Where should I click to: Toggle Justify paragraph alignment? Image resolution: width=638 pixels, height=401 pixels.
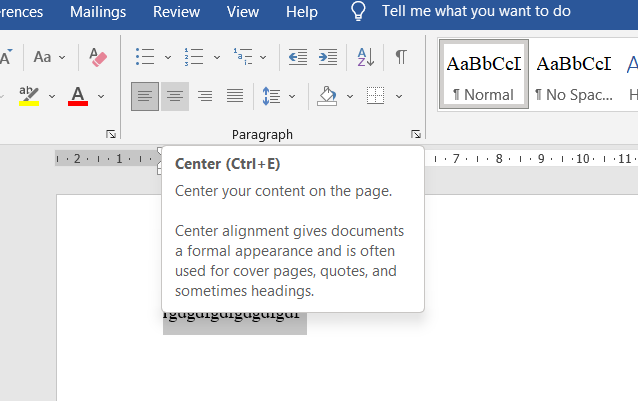pyautogui.click(x=235, y=96)
